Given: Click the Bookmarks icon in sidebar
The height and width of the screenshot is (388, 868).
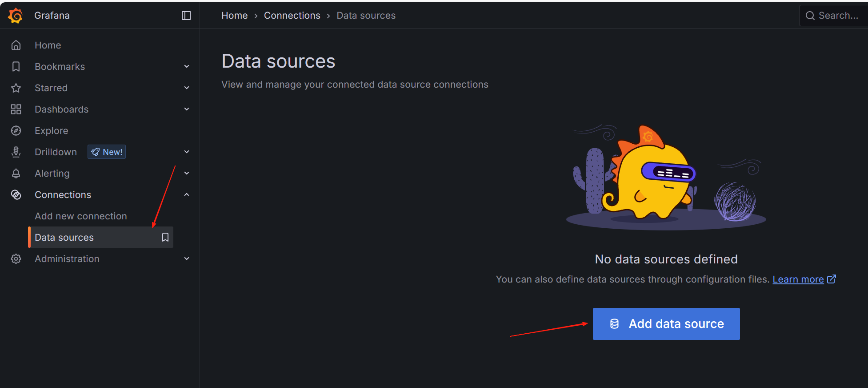Looking at the screenshot, I should (x=16, y=67).
